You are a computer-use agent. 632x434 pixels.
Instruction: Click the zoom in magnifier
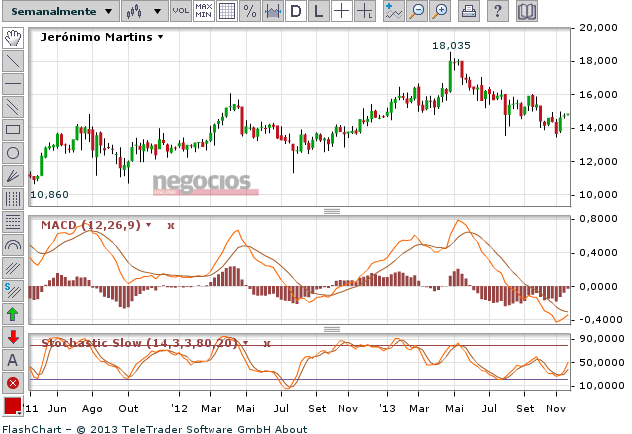(x=440, y=11)
